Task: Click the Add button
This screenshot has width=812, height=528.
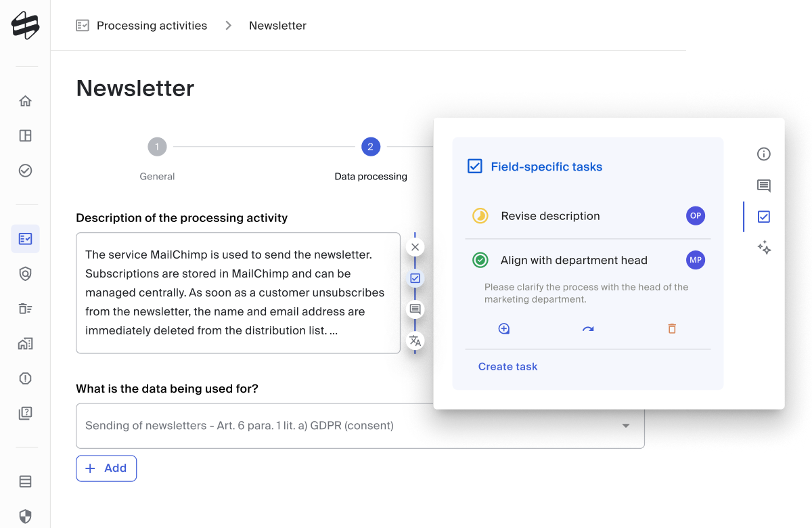Action: tap(106, 468)
